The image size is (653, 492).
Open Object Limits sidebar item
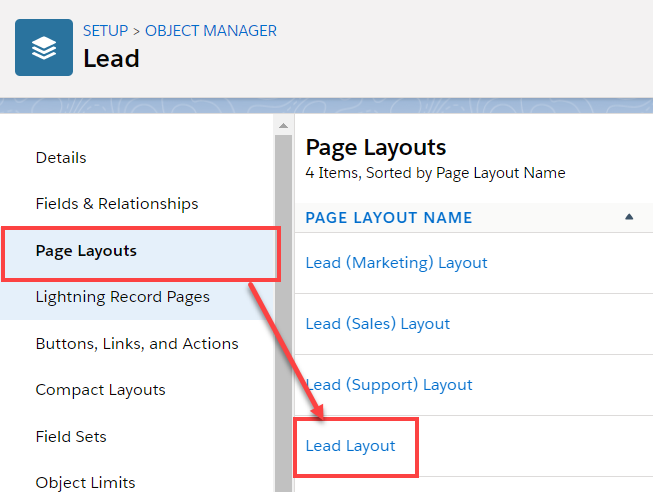[85, 481]
